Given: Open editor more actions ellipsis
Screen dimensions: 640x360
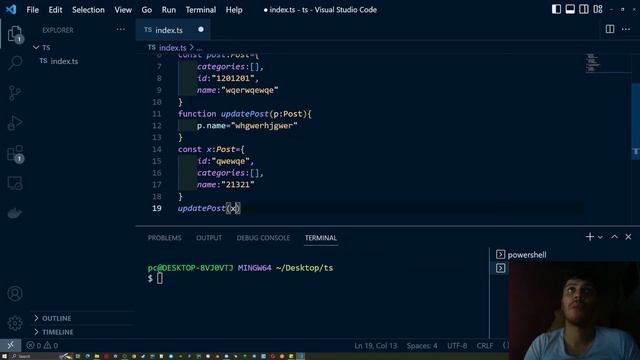Looking at the screenshot, I should (x=626, y=29).
